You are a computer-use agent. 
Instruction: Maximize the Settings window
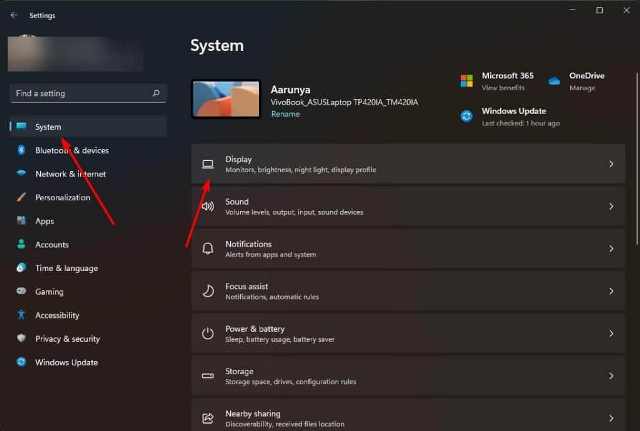(600, 11)
